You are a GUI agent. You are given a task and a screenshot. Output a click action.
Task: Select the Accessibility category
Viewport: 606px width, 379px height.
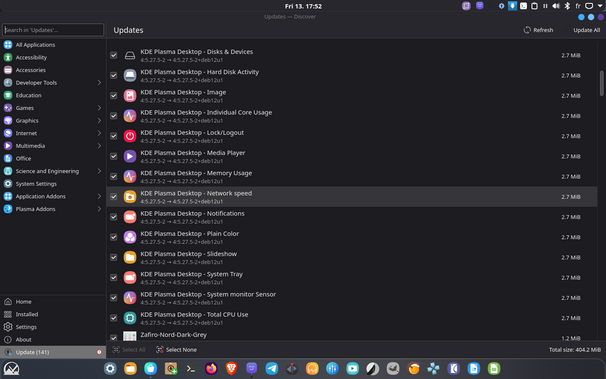(x=53, y=58)
